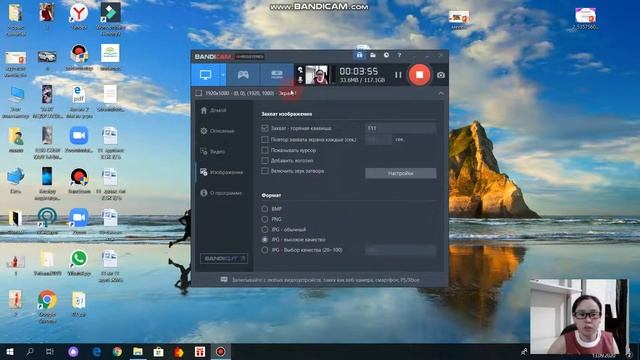Click the F11 hotkey input field

coord(400,128)
